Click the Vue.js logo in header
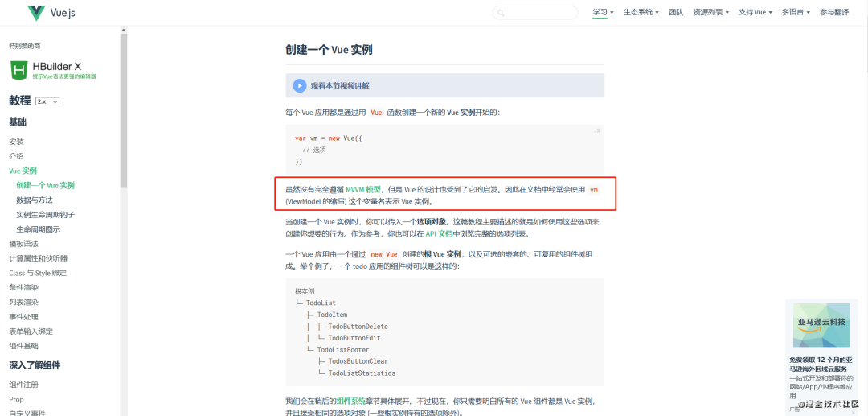868x416 pixels. point(51,13)
